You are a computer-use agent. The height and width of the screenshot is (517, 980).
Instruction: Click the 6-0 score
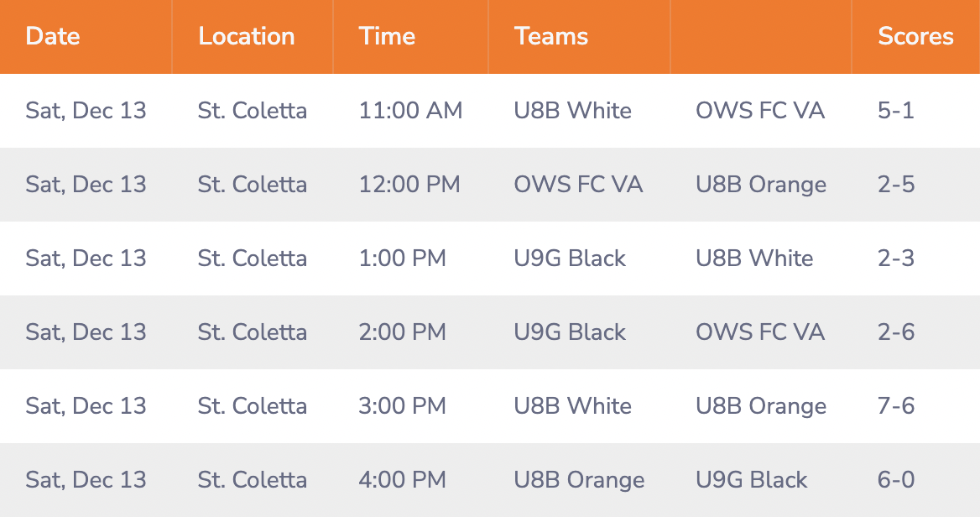click(x=895, y=480)
